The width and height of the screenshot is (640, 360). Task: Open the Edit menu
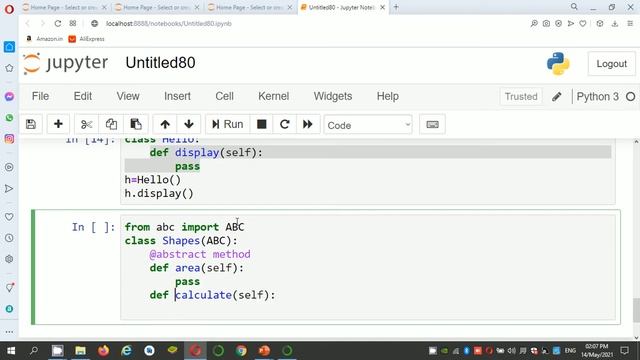tap(82, 96)
